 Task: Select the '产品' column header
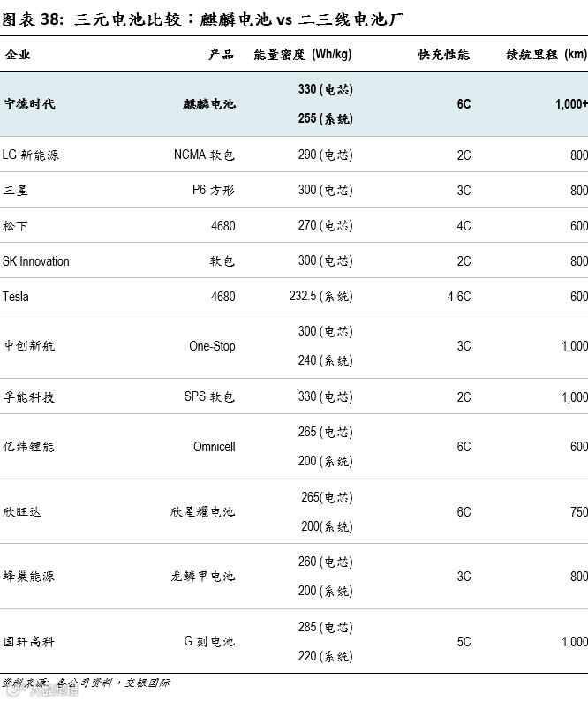222,55
